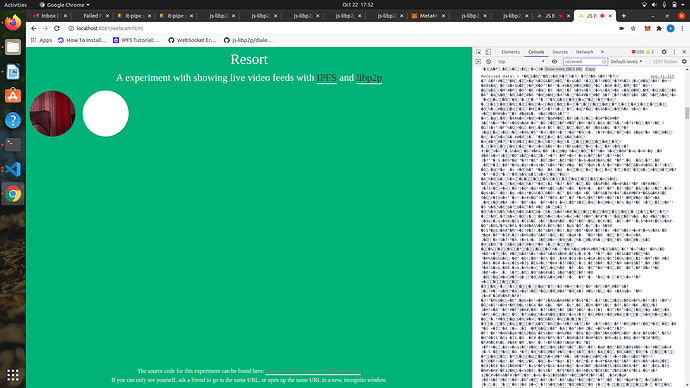The image size is (690, 388).
Task: Open the MetaMask fox extension icon
Action: point(647,28)
